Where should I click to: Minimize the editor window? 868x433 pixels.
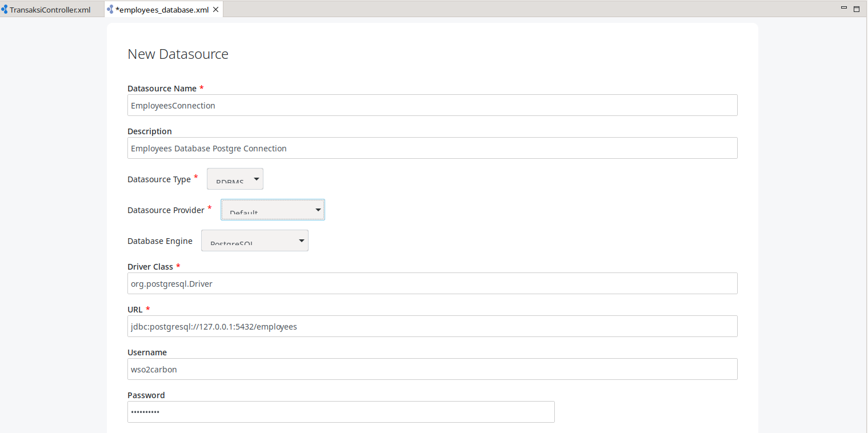843,9
